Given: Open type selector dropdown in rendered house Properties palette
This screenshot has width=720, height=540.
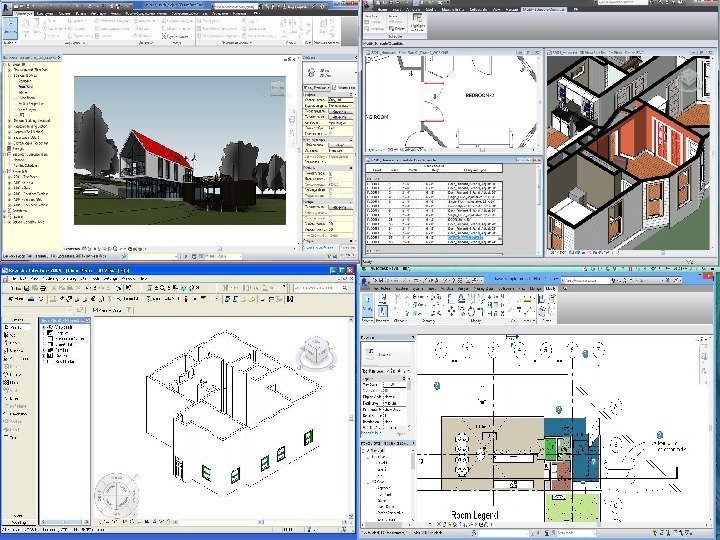Looking at the screenshot, I should coord(329,73).
